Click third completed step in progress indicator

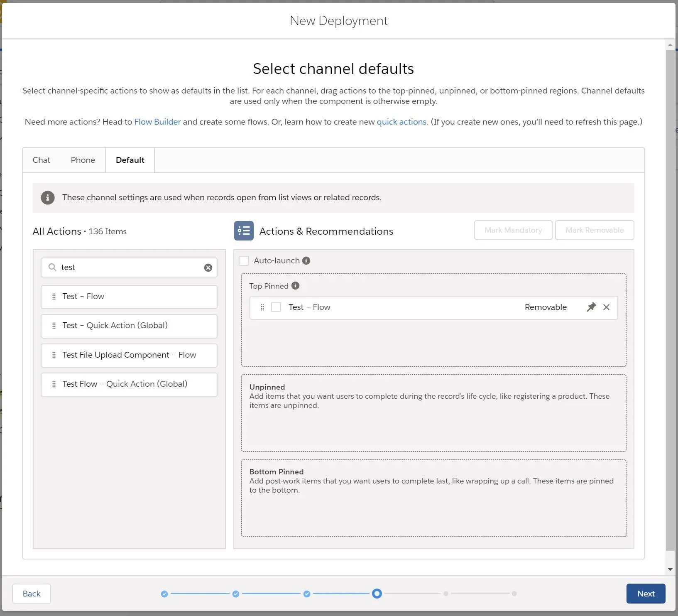pyautogui.click(x=307, y=594)
